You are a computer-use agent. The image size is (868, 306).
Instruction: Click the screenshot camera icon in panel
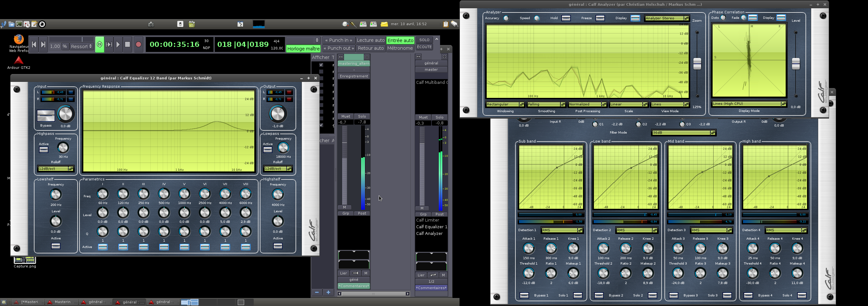[151, 24]
